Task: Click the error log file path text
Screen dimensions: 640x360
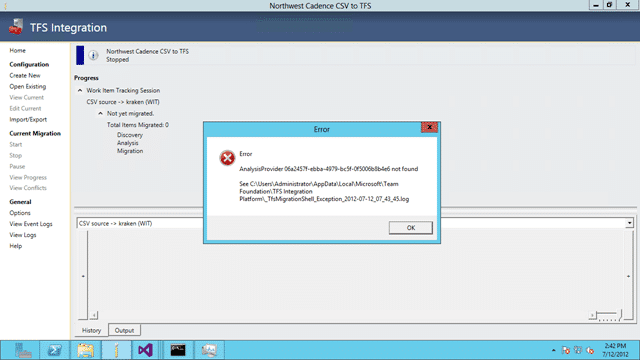Action: coord(324,191)
